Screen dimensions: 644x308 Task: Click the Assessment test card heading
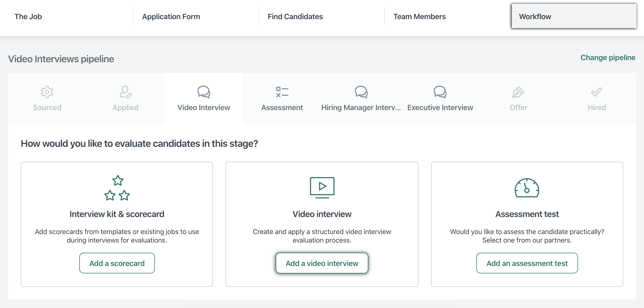coord(527,214)
